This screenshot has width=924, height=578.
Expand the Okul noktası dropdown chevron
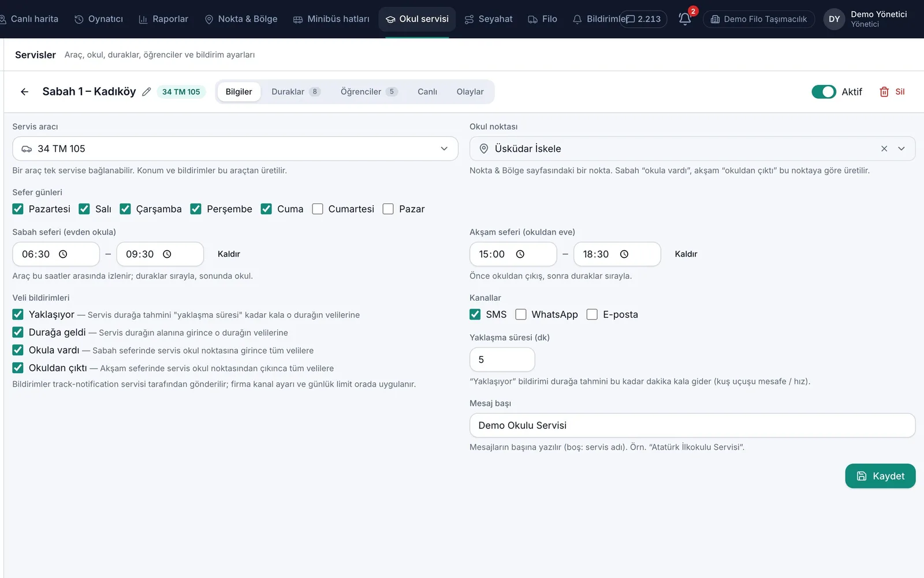coord(901,149)
